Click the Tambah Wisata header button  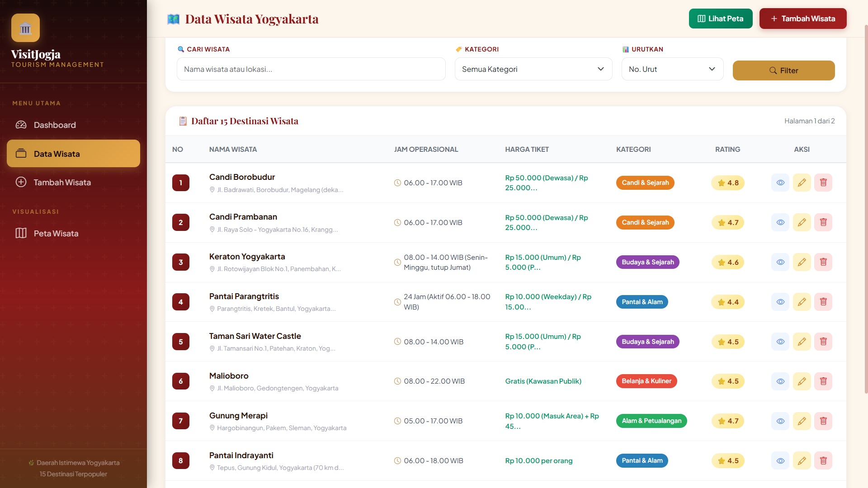pyautogui.click(x=803, y=19)
